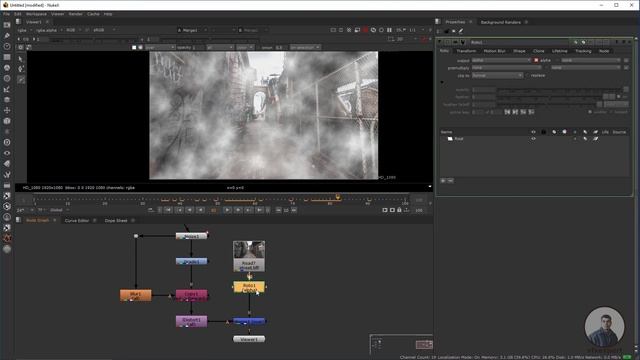Collapse the Roto1 properties panel arrow
Viewport: 640px width, 360px height.
[440, 42]
